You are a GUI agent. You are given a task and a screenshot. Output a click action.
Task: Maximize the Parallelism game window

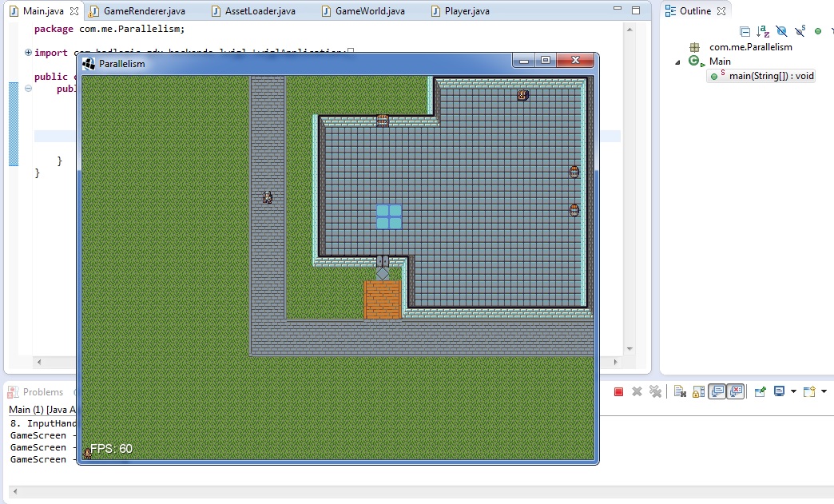point(545,61)
